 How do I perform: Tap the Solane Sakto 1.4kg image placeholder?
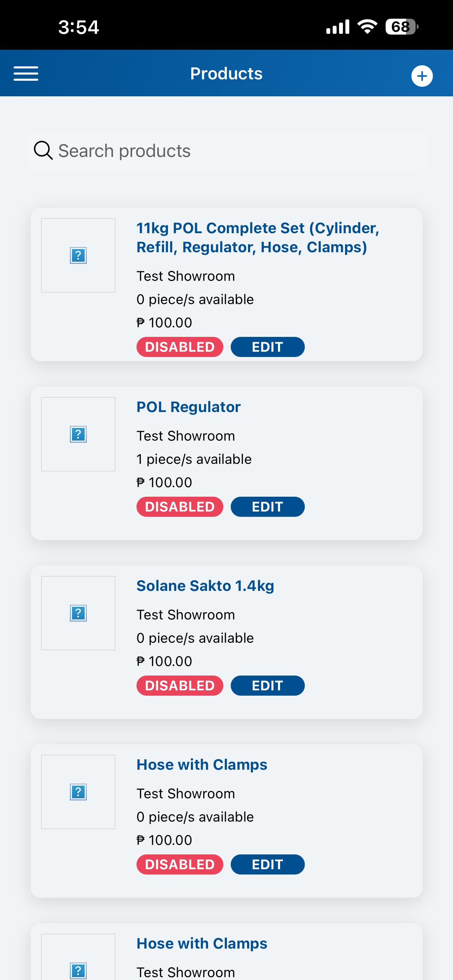(78, 613)
